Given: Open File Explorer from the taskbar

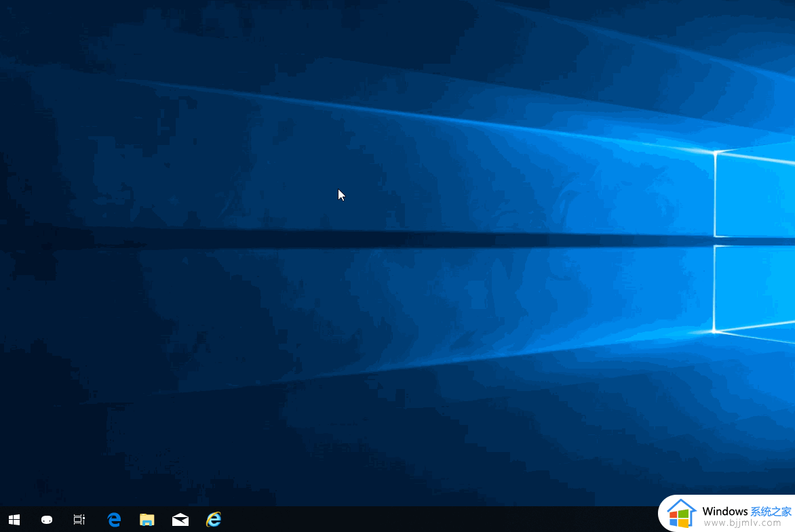Looking at the screenshot, I should point(147,520).
